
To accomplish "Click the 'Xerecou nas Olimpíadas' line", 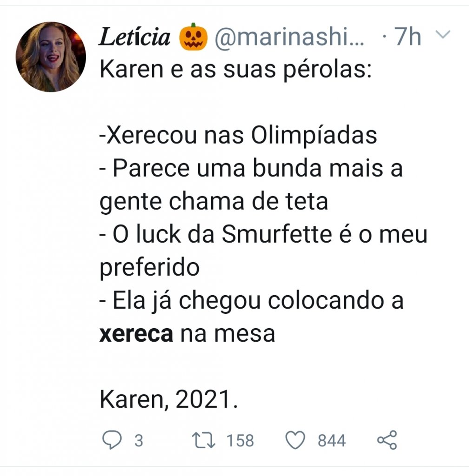I will (x=238, y=136).
